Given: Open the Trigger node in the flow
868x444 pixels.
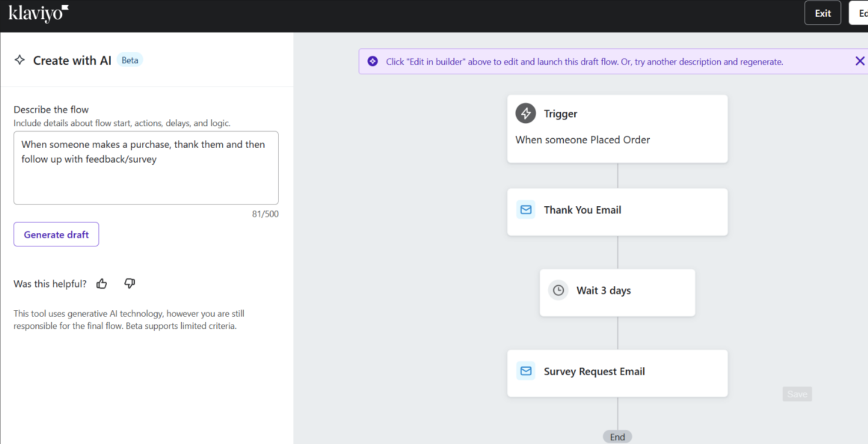Looking at the screenshot, I should pyautogui.click(x=617, y=128).
